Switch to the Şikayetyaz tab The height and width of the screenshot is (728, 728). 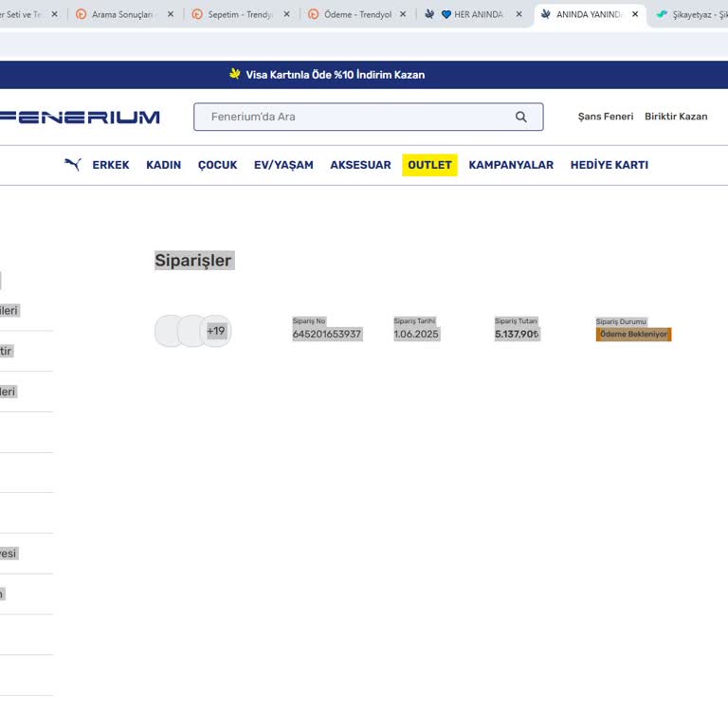tap(691, 14)
